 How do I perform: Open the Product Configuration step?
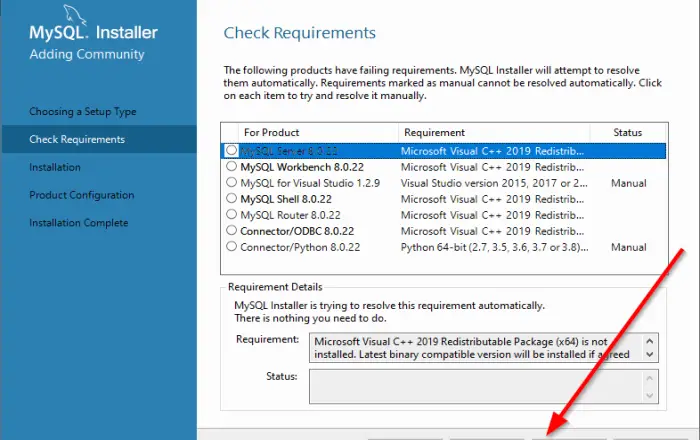coord(82,195)
